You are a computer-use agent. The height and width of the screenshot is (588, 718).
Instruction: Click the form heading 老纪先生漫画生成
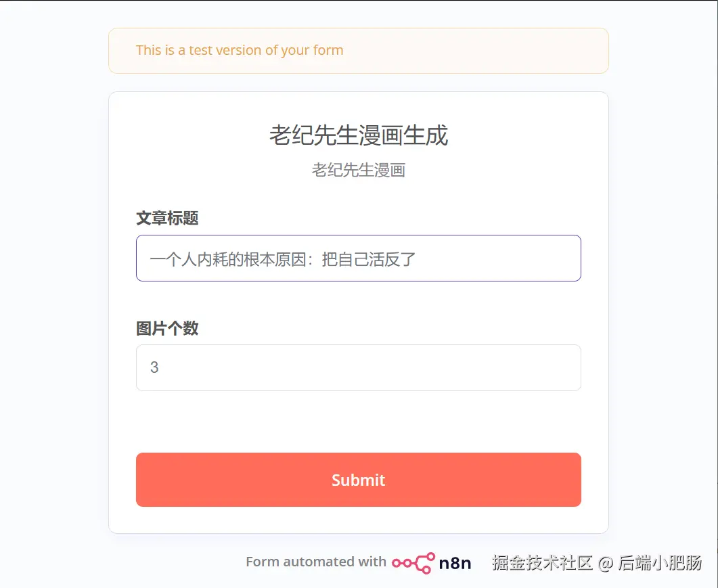[358, 135]
